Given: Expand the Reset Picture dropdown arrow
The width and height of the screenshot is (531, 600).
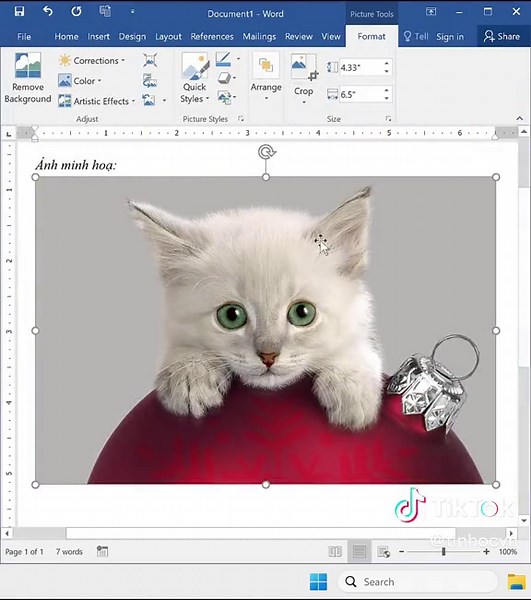Looking at the screenshot, I should tap(165, 100).
